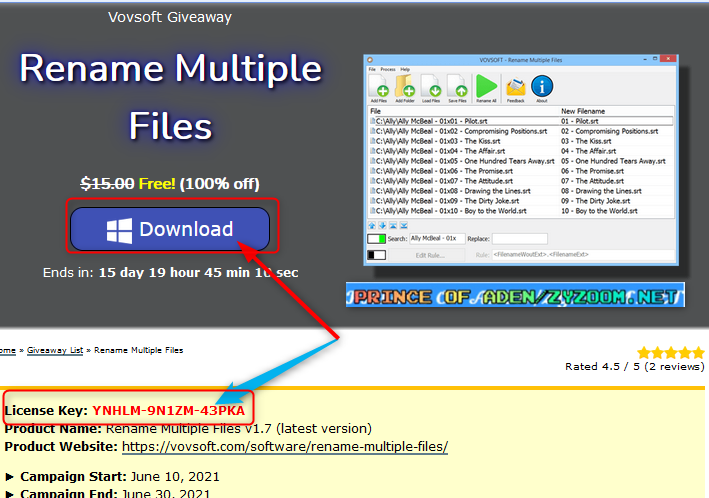Click the gold star rating icons
Screen dimensions: 709x498
(x=671, y=352)
